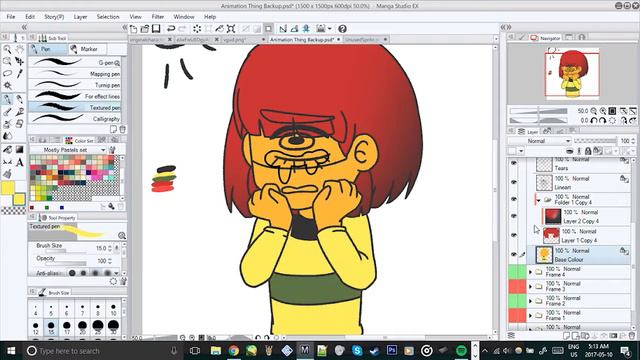Rotate canvas right in Navigator
640x360 pixels.
[603, 120]
